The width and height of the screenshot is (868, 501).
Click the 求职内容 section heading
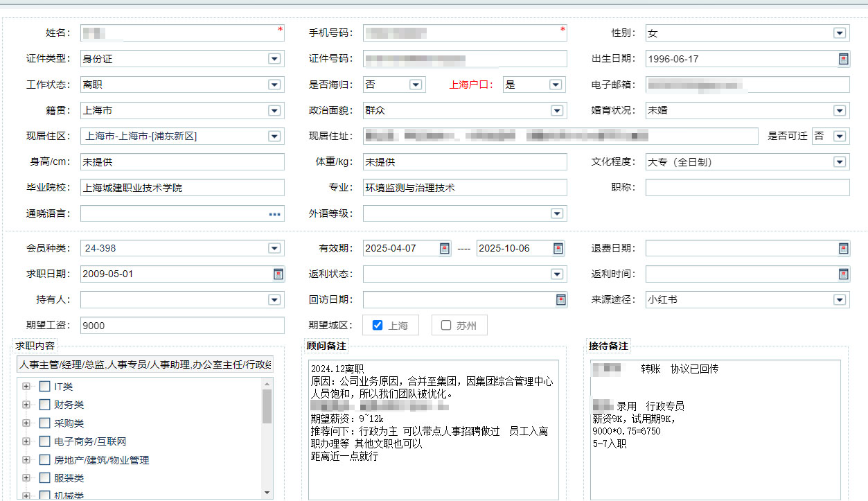tap(35, 346)
